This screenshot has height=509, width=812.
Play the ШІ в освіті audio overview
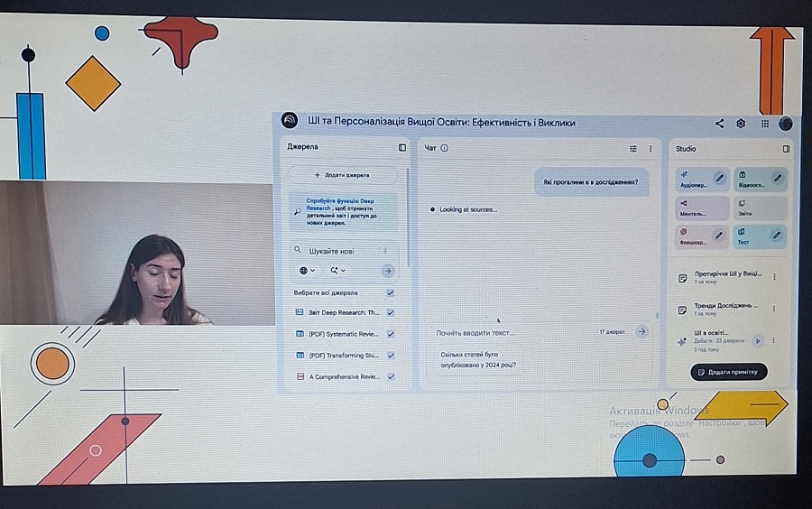[x=758, y=340]
